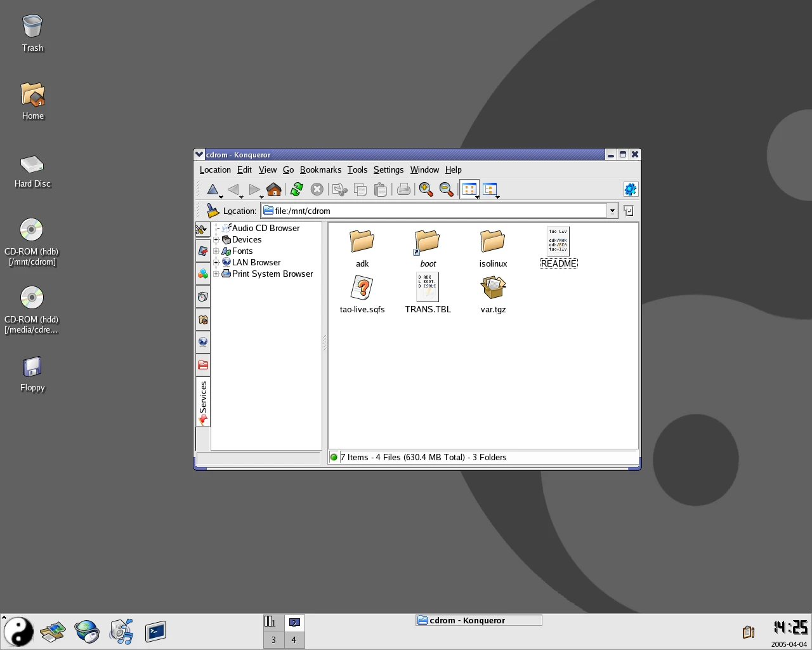Go up one directory with Up arrow
The height and width of the screenshot is (650, 812).
coord(213,189)
